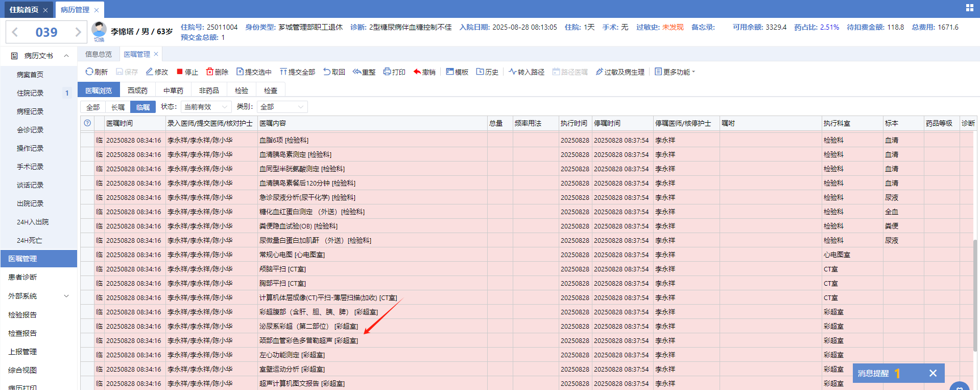The width and height of the screenshot is (980, 390).
Task: Print orders using the 打印 tool
Action: [x=394, y=72]
